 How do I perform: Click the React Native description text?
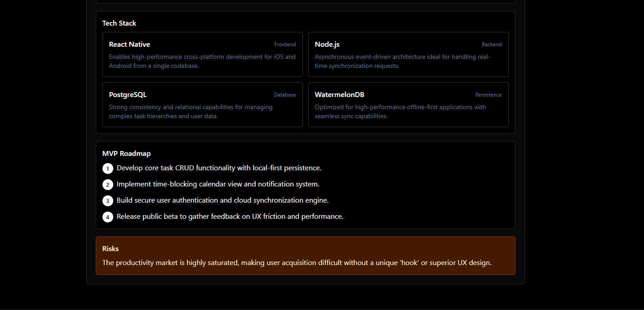[x=202, y=61]
